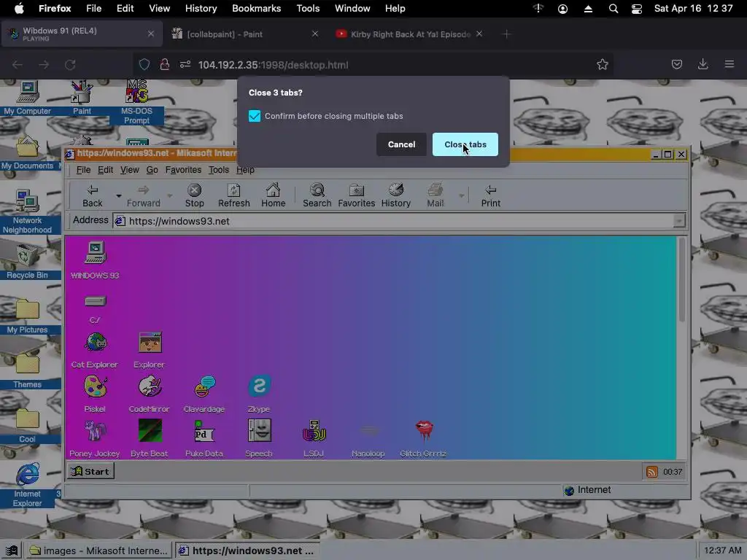This screenshot has height=560, width=747.
Task: Launch Piskel app icon
Action: 95,394
